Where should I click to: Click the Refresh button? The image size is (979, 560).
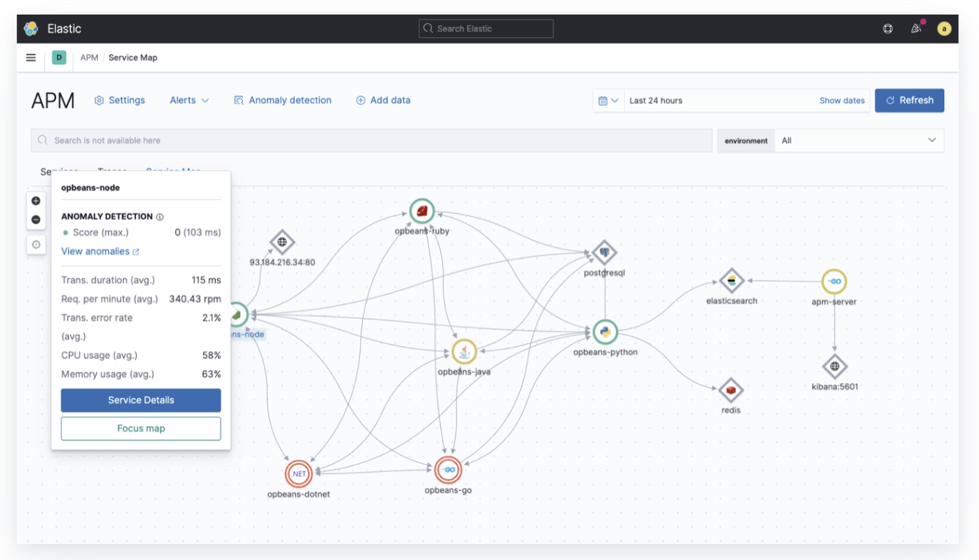909,100
